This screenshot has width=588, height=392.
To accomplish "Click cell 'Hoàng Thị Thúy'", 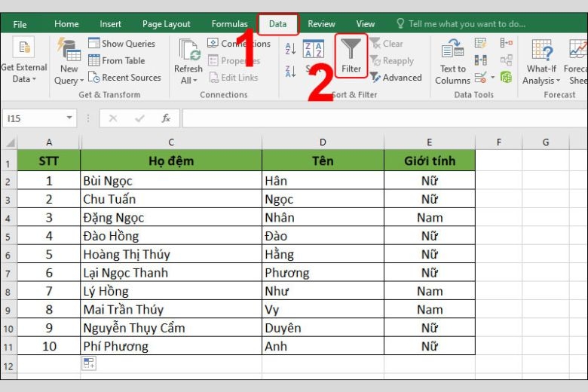I will tap(171, 254).
